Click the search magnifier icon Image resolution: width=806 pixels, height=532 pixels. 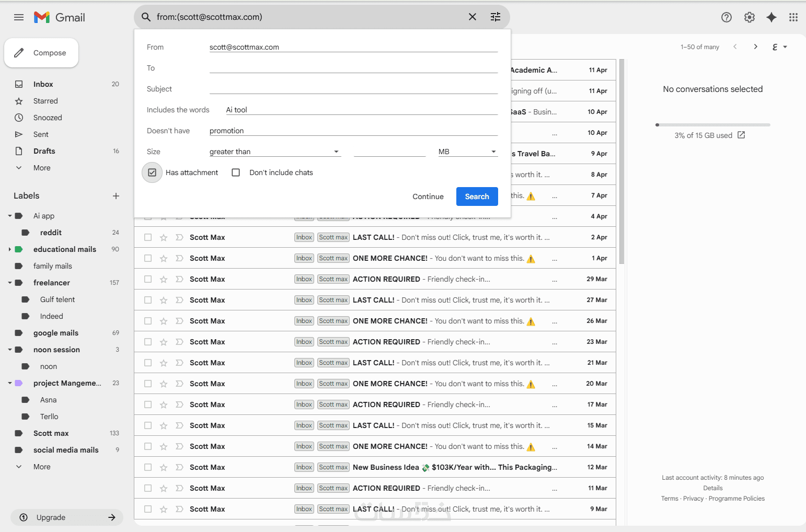pyautogui.click(x=146, y=17)
